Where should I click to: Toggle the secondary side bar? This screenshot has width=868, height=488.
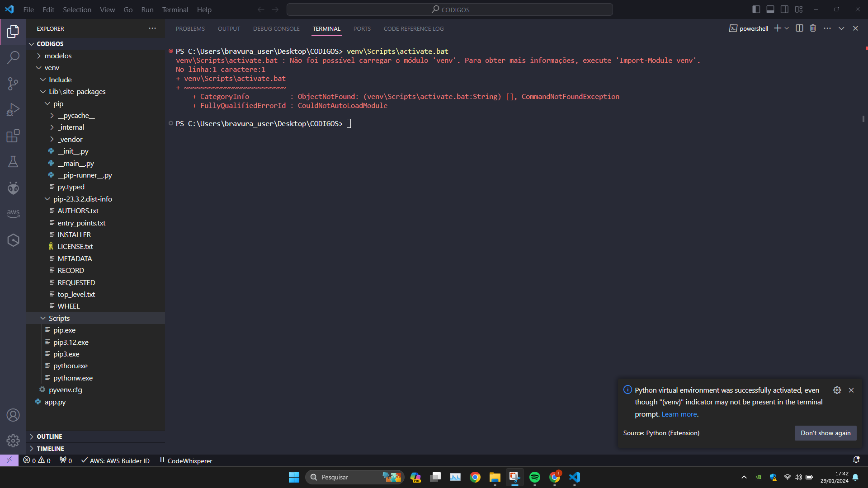[x=785, y=9]
